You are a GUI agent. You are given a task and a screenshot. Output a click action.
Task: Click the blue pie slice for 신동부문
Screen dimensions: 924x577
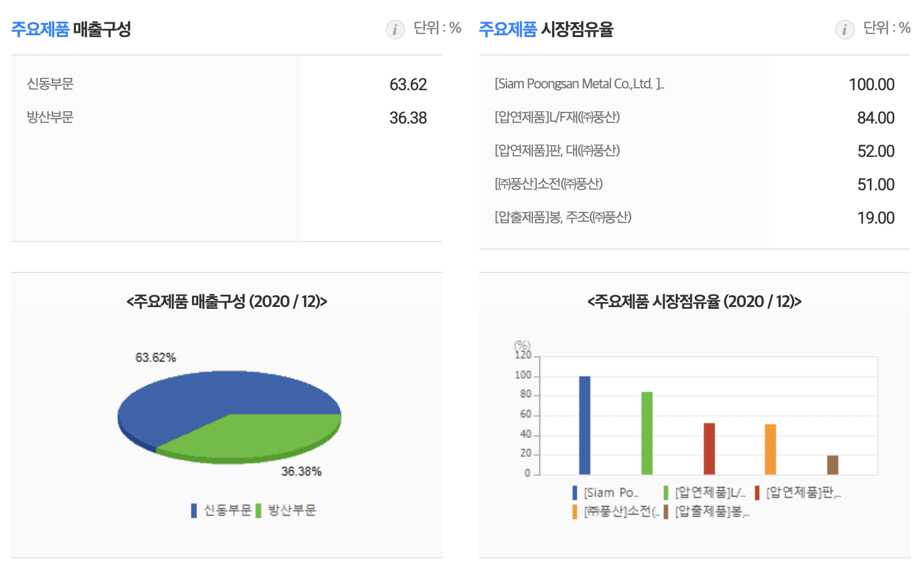pos(204,395)
